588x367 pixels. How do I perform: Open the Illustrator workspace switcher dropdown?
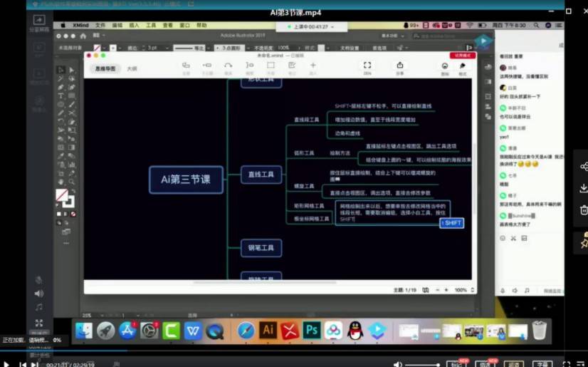(392, 36)
